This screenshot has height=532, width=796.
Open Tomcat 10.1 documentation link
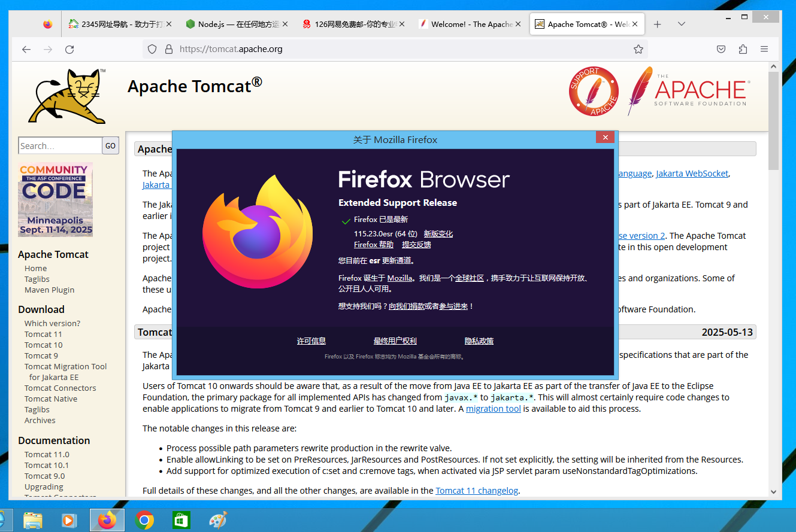click(47, 465)
